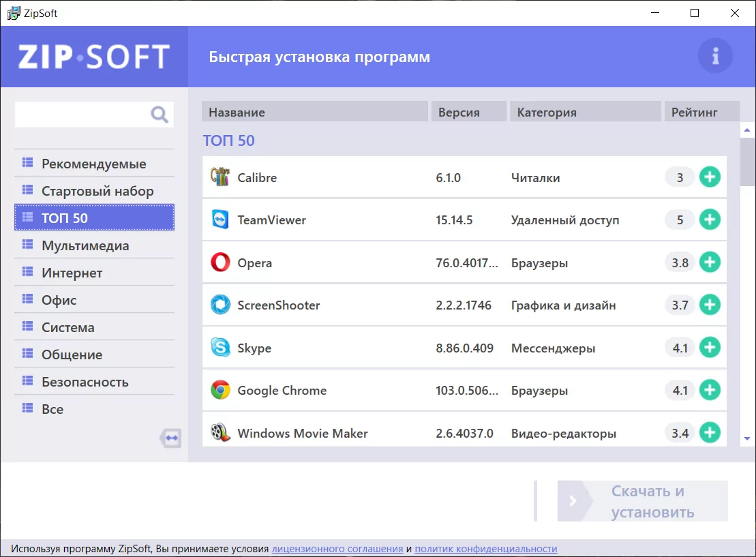Click the Calibre books icon
Image resolution: width=756 pixels, height=557 pixels.
tap(220, 177)
